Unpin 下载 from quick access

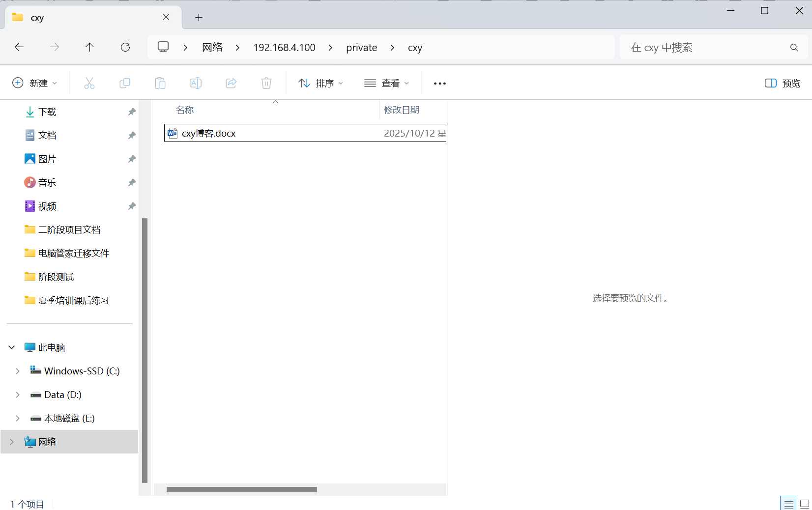point(131,112)
